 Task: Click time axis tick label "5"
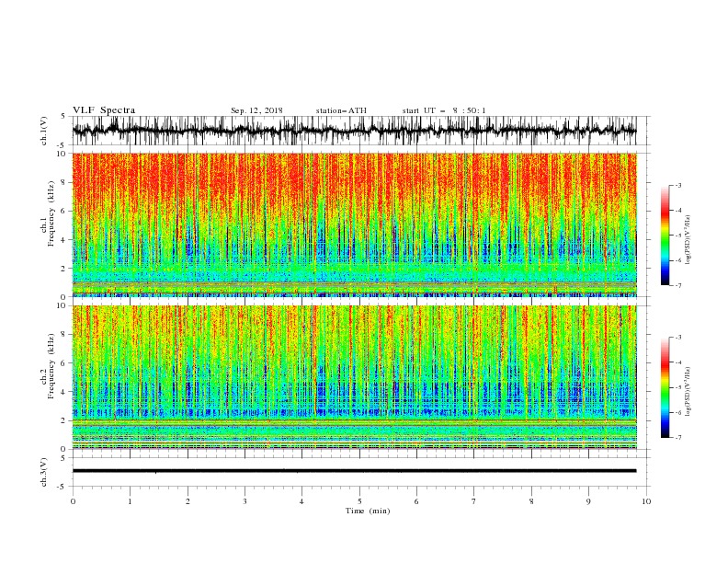click(359, 501)
